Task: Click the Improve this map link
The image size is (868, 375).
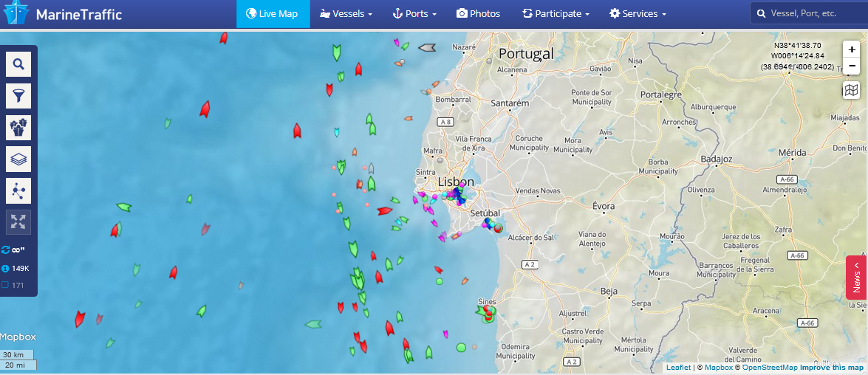Action: coord(832,368)
